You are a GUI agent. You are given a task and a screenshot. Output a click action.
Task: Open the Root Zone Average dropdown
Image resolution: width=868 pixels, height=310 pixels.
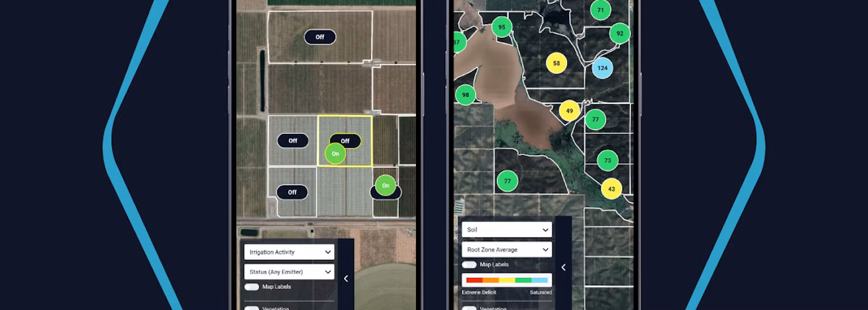[507, 249]
